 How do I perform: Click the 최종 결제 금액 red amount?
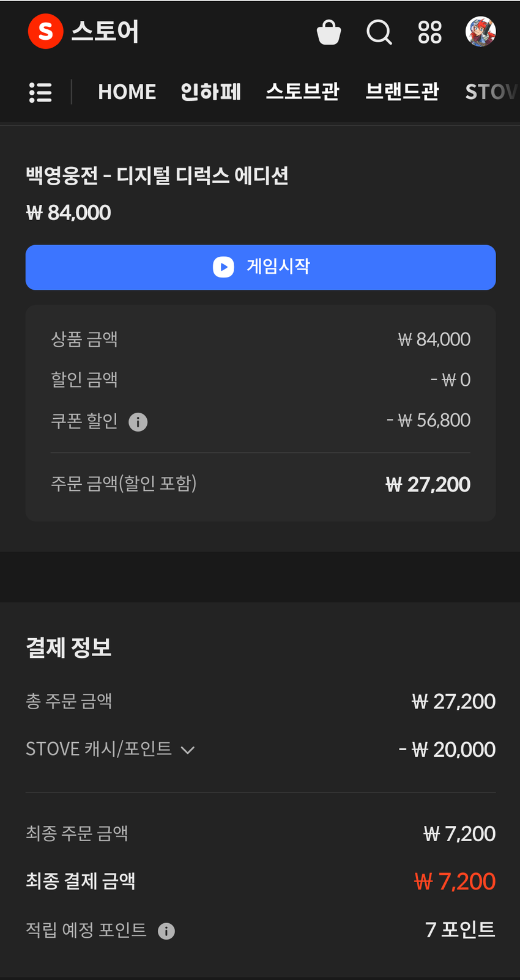[455, 882]
